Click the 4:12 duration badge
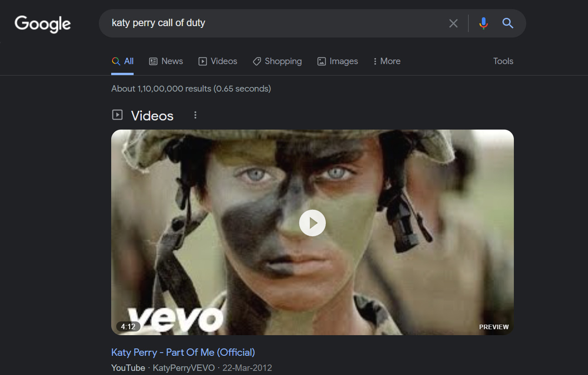Image resolution: width=588 pixels, height=375 pixels. pyautogui.click(x=128, y=326)
